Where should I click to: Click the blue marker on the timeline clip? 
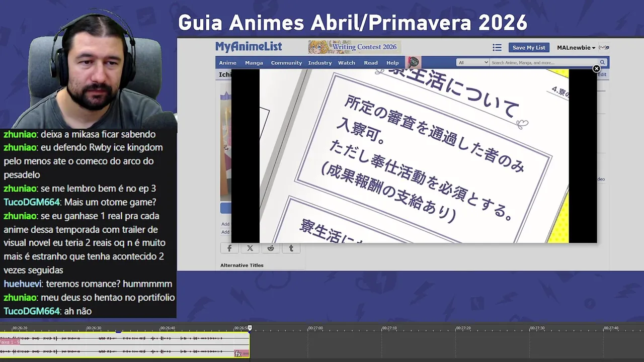[x=118, y=331]
